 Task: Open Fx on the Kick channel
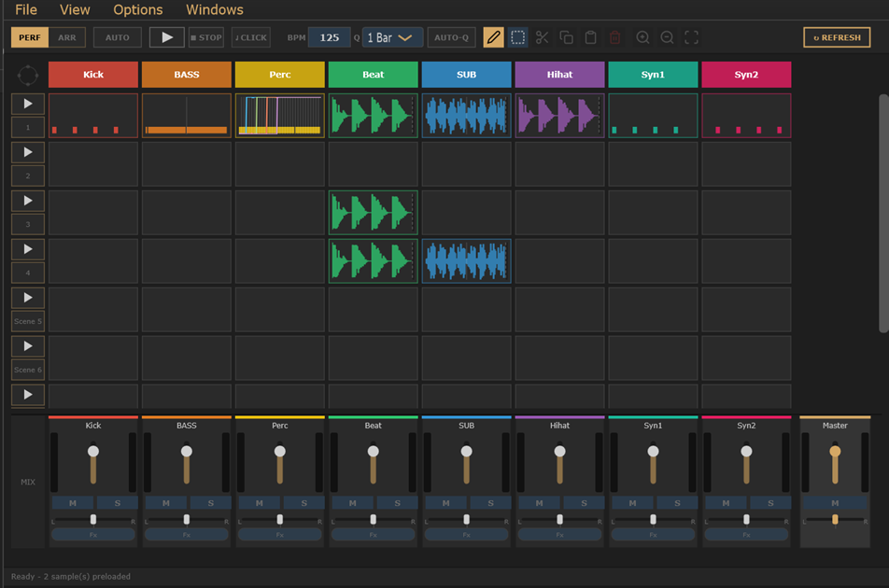coord(93,534)
